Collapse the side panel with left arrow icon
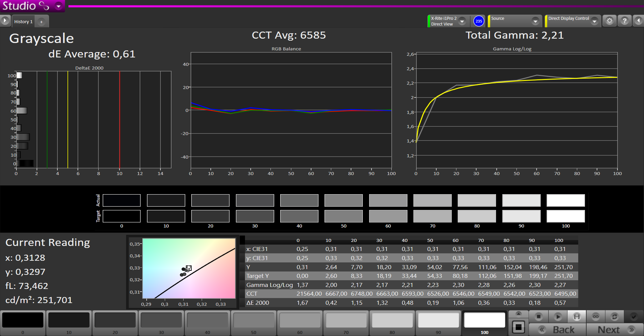The width and height of the screenshot is (644, 336). coord(638,21)
